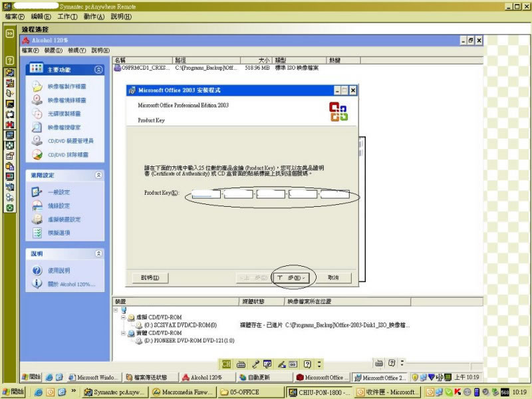Screen dimensions: 532x399
Task: Open 檔案(F) menu in Alcohol 120% window
Action: tap(30, 51)
